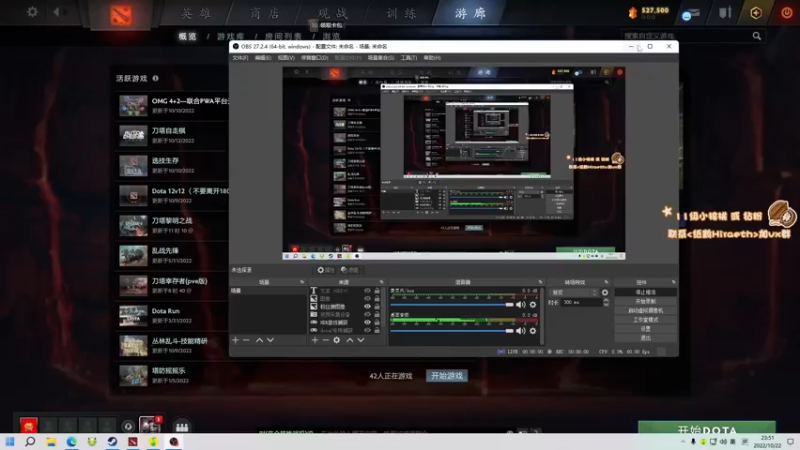Screen dimensions: 800x450
Task: Open transition properties gear icon
Action: point(605,292)
